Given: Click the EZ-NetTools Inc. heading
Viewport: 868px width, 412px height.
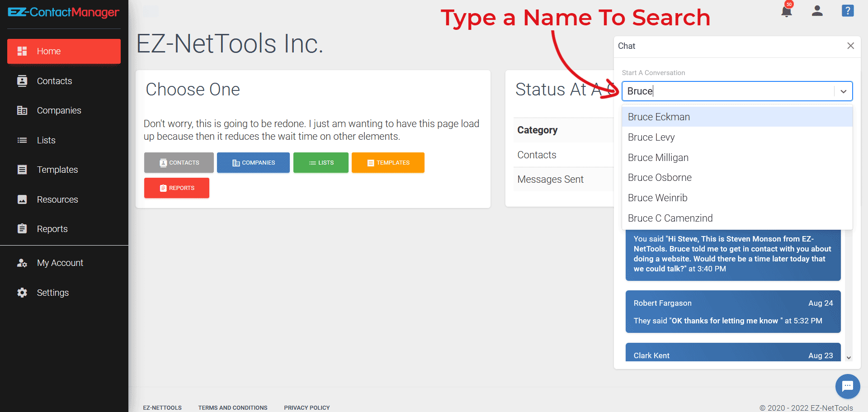Looking at the screenshot, I should point(230,44).
